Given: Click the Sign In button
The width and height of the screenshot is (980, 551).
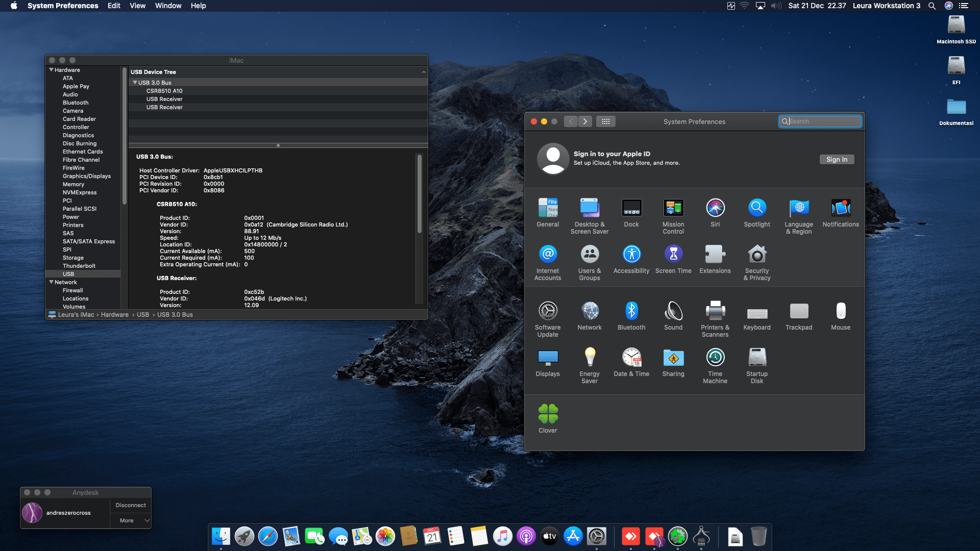Looking at the screenshot, I should (837, 160).
